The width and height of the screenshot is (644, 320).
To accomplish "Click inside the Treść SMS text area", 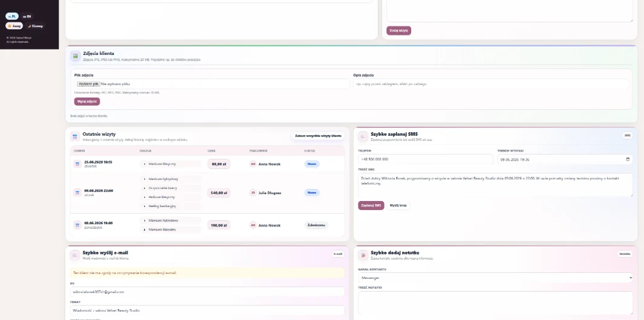I will [x=495, y=185].
